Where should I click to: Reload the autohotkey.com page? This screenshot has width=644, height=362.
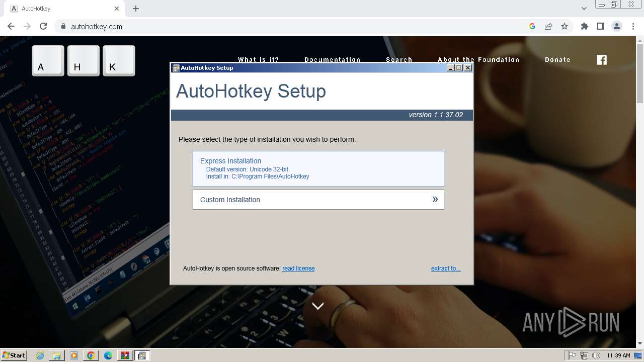pyautogui.click(x=43, y=26)
